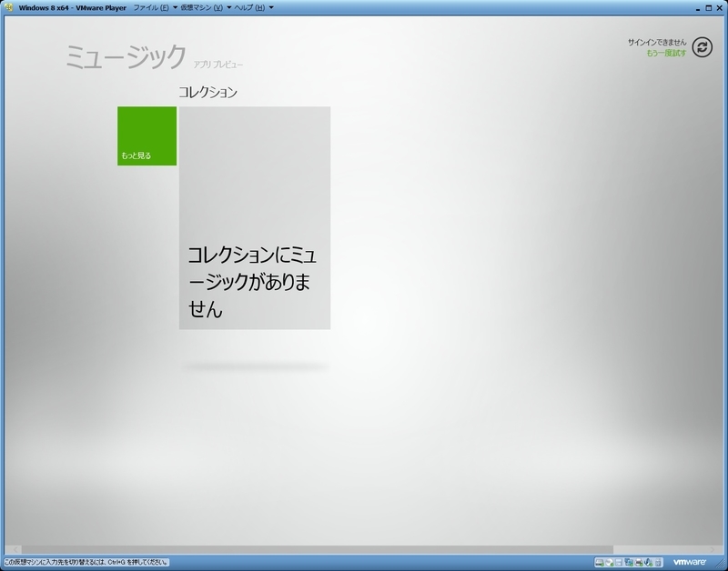This screenshot has height=571, width=728.
Task: Click the USB device icon in status bar
Action: click(x=658, y=562)
